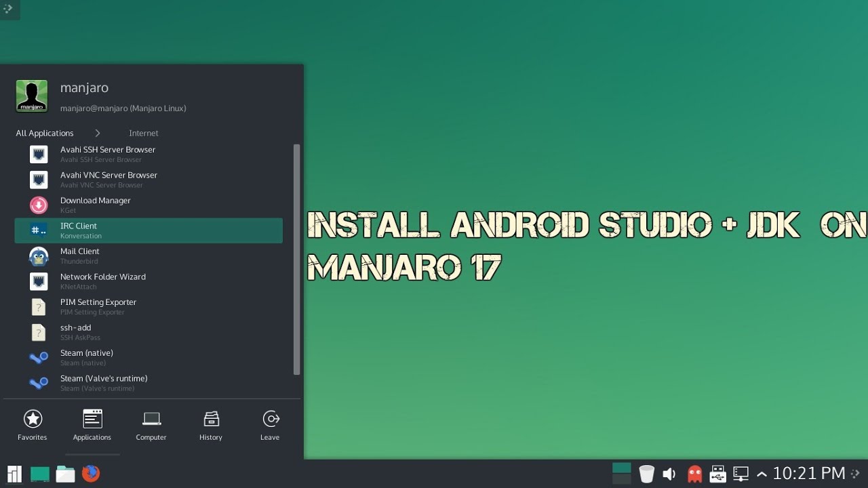Select the KNetAttach subtitle text

[x=80, y=287]
